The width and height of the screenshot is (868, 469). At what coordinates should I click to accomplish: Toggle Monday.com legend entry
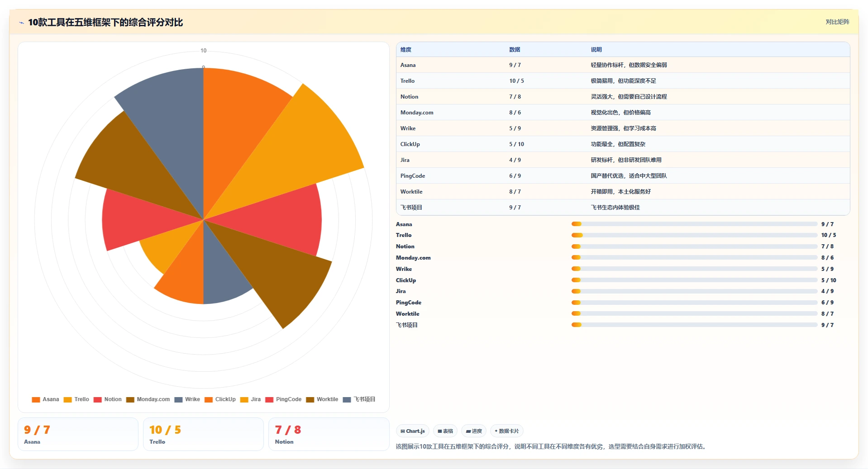tap(148, 399)
